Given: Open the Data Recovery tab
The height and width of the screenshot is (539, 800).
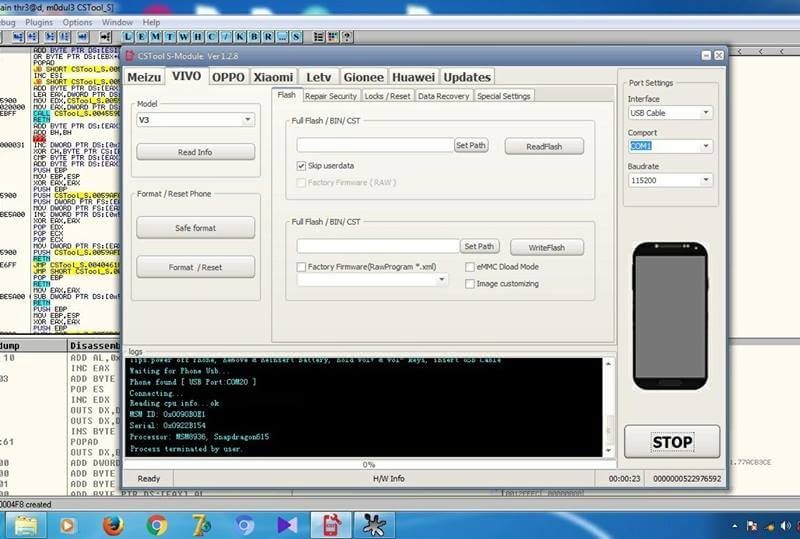Looking at the screenshot, I should (443, 96).
